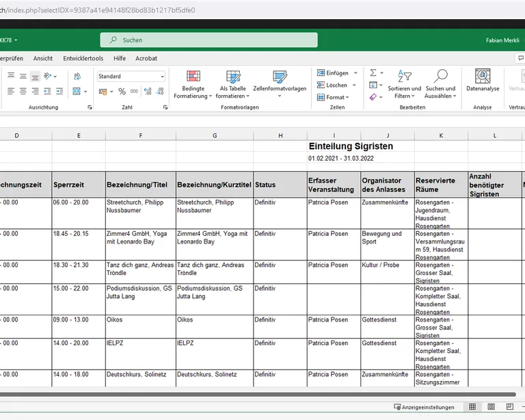Open the Acrobat ribbon tab
The height and width of the screenshot is (420, 525).
coord(146,58)
